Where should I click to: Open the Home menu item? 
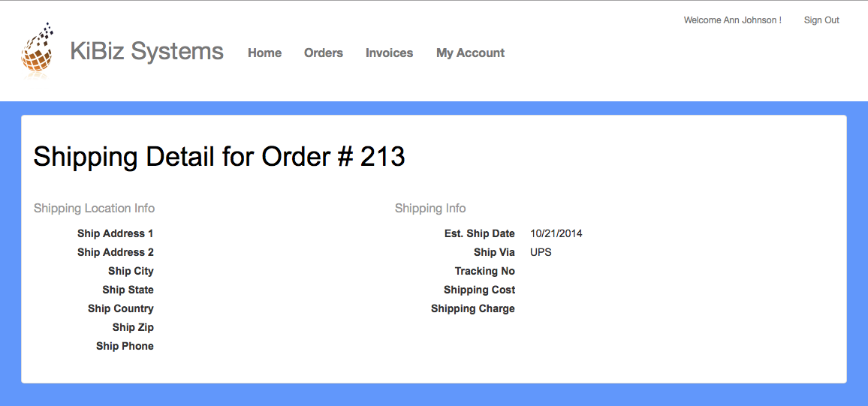pyautogui.click(x=264, y=53)
